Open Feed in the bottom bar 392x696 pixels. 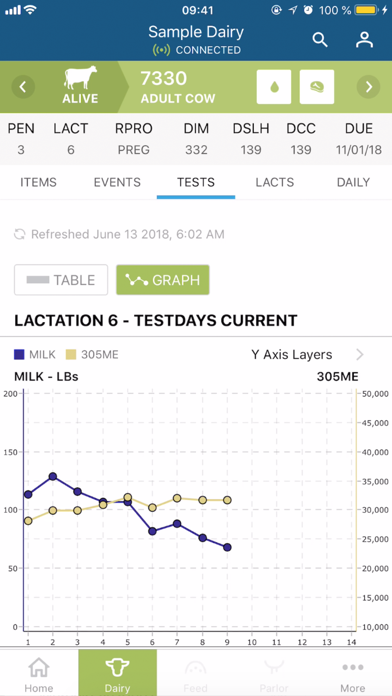[x=195, y=674]
